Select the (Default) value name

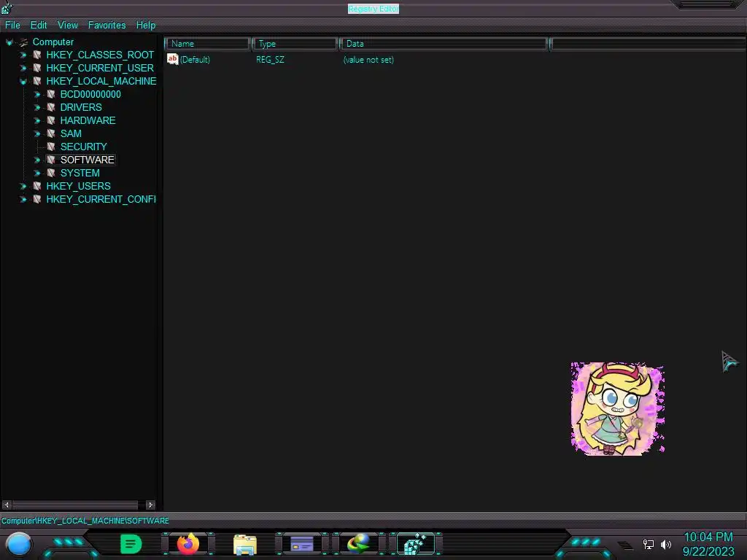(x=195, y=60)
